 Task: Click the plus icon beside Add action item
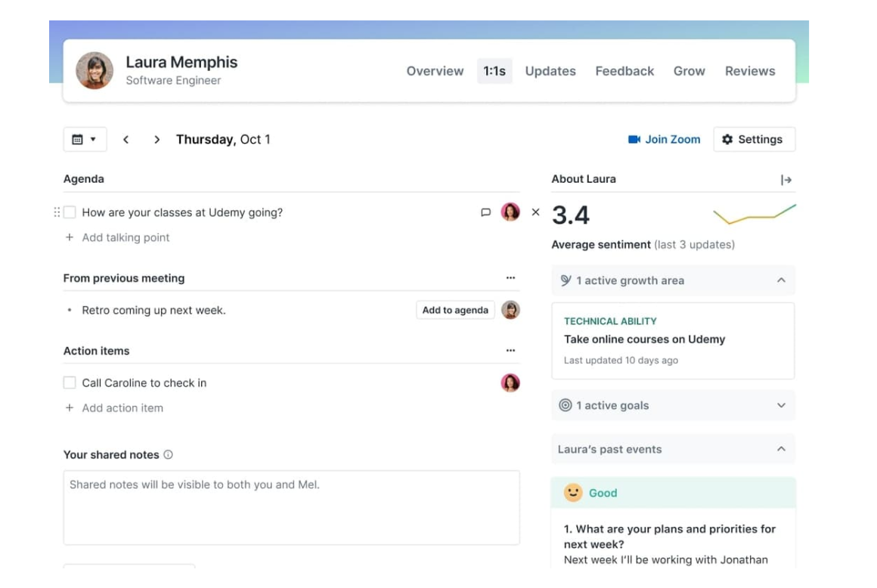70,408
